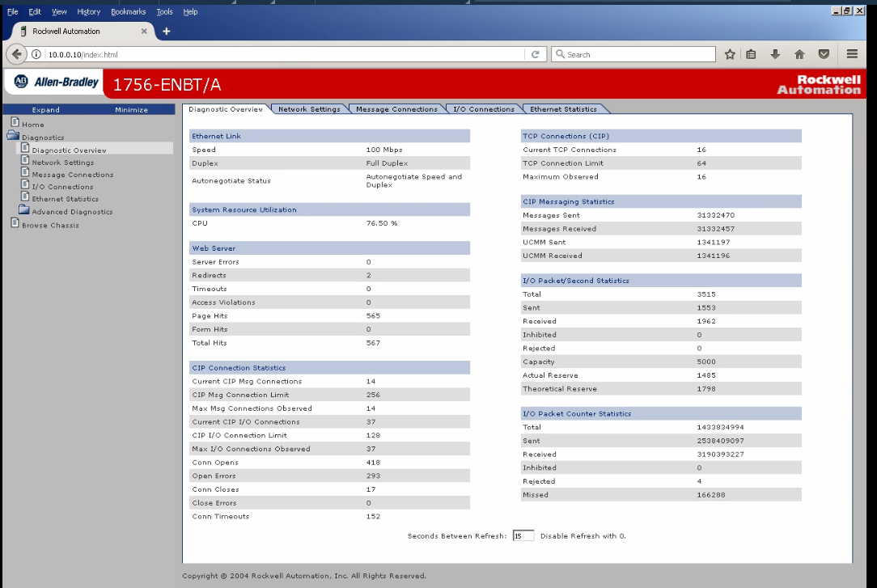Open the Edit menu
The image size is (877, 588).
pyautogui.click(x=35, y=12)
